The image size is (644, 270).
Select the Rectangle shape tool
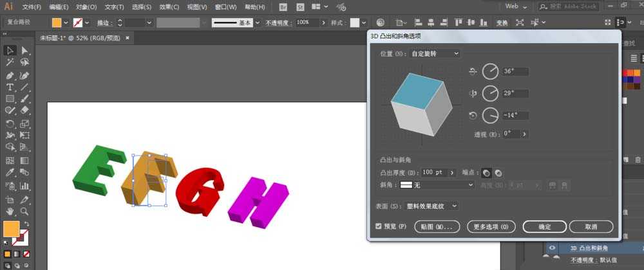(10, 99)
